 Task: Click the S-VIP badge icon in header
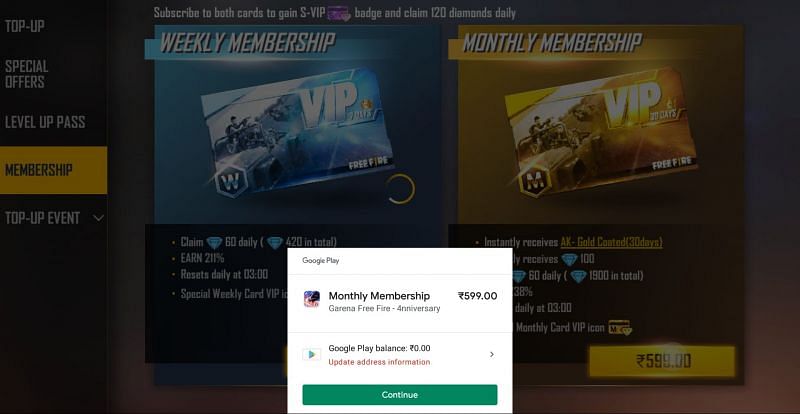tap(339, 13)
